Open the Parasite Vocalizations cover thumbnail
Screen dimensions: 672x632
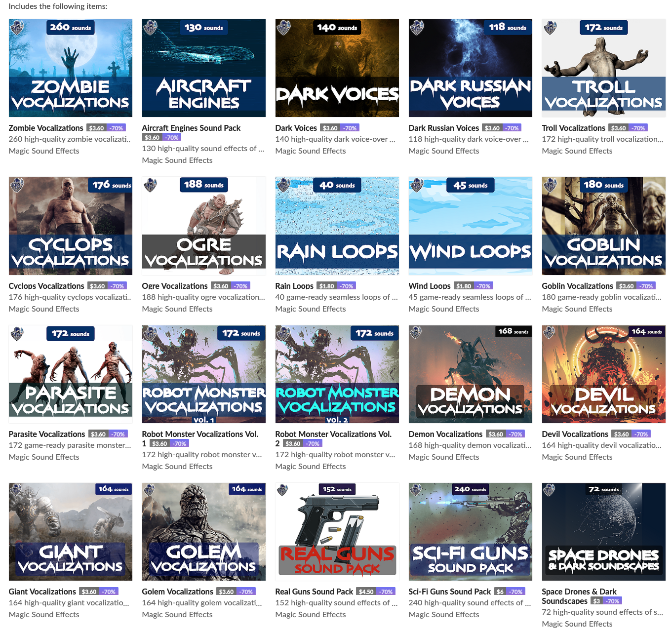[71, 374]
